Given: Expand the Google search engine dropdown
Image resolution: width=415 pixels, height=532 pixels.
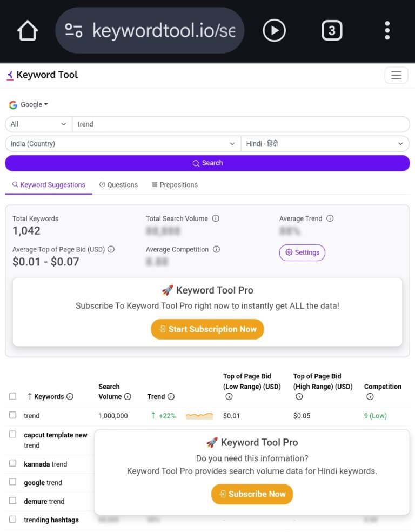Looking at the screenshot, I should point(29,104).
